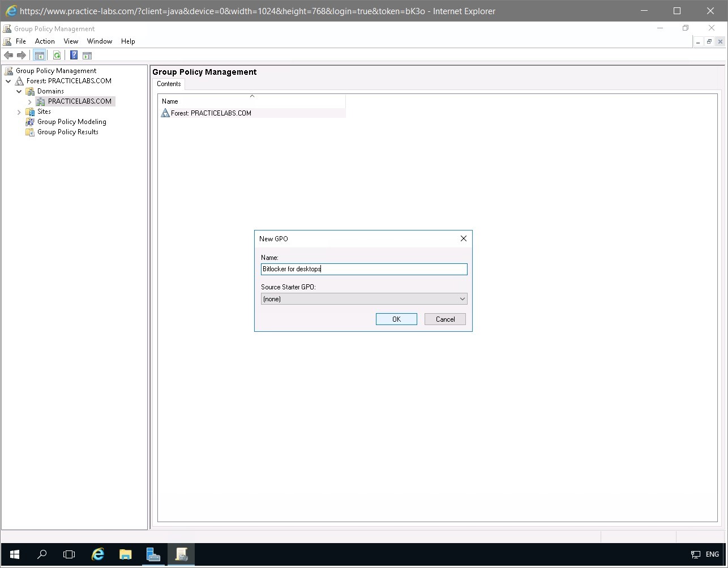Viewport: 728px width, 568px height.
Task: Open the Source Starter GPO dropdown
Action: point(463,298)
